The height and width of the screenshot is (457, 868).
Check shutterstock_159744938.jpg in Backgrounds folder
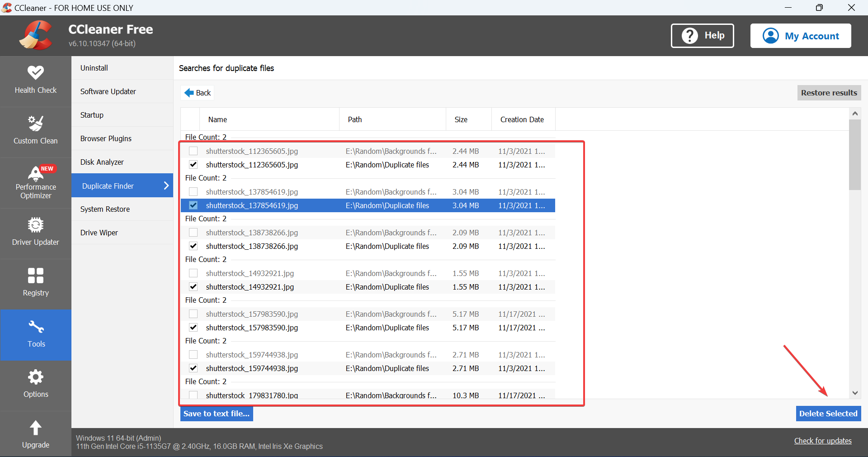[193, 355]
